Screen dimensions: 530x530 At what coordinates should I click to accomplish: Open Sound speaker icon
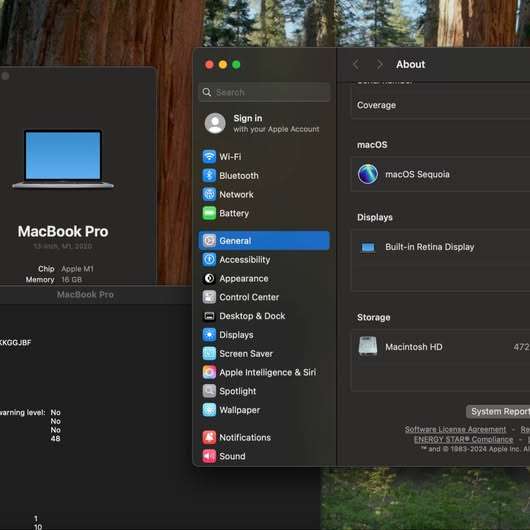click(x=209, y=456)
